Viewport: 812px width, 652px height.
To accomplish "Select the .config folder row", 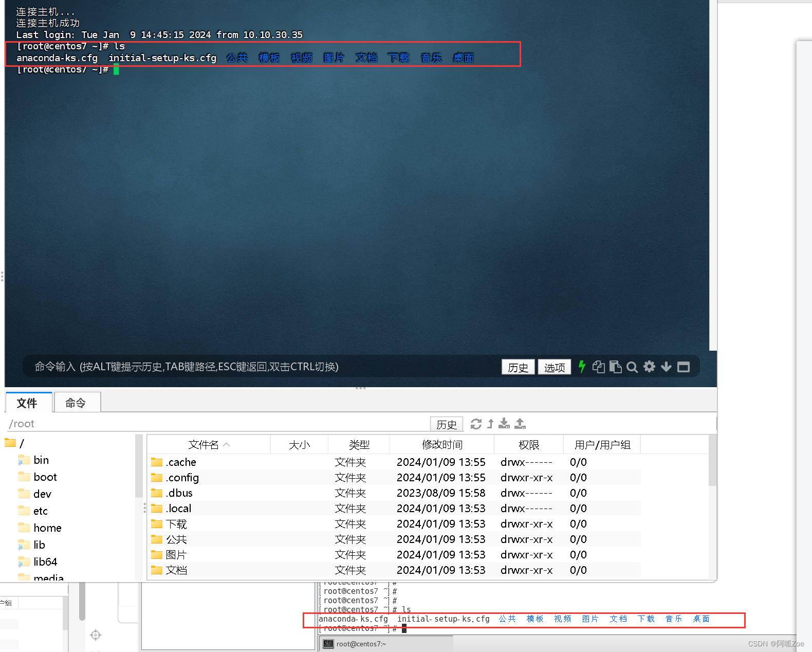I will pos(394,478).
